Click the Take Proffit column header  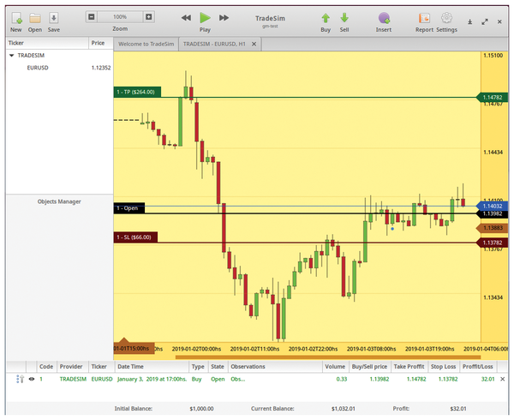point(409,367)
